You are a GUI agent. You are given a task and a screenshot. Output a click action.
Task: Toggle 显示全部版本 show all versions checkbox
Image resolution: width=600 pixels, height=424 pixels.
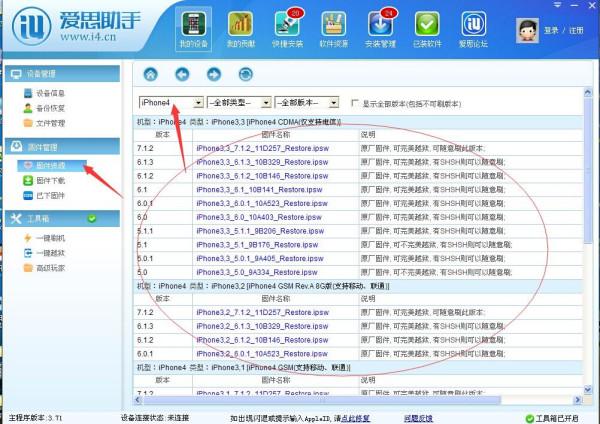(x=355, y=103)
